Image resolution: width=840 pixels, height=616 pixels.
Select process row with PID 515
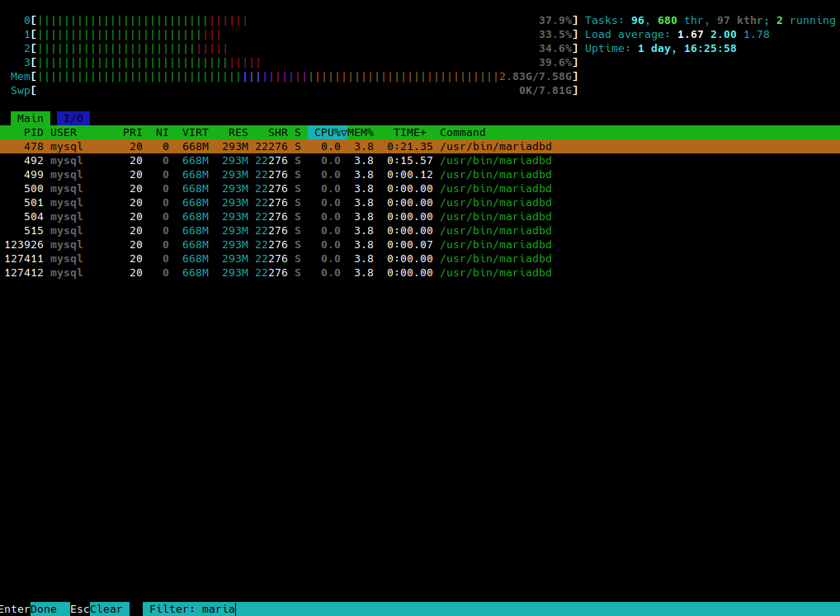point(420,230)
